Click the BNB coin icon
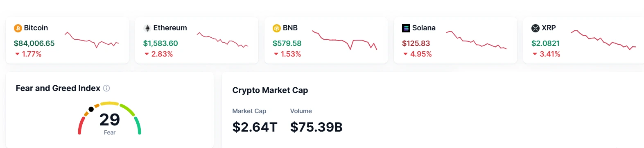The image size is (644, 148). [x=277, y=28]
